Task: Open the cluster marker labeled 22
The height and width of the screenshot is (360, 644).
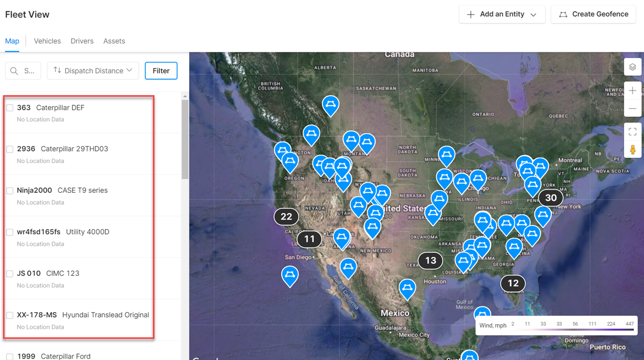Action: 286,217
